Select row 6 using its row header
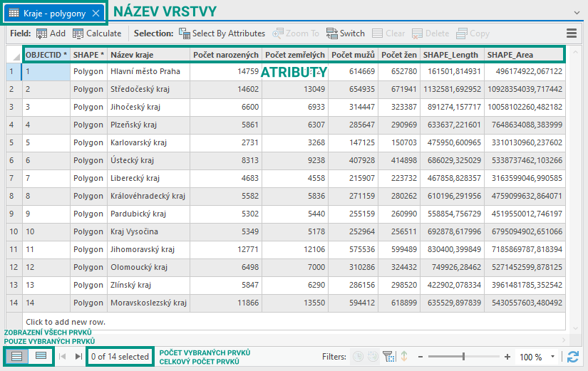Screen dimensions: 588x371 [11, 160]
